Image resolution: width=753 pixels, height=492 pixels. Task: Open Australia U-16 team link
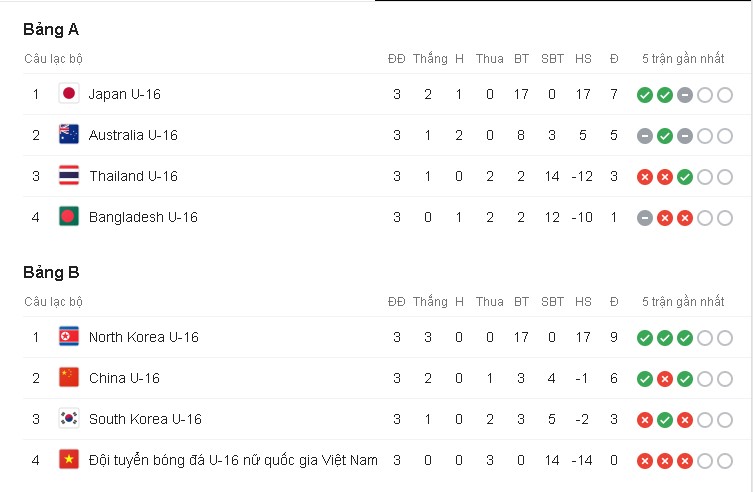coord(133,135)
